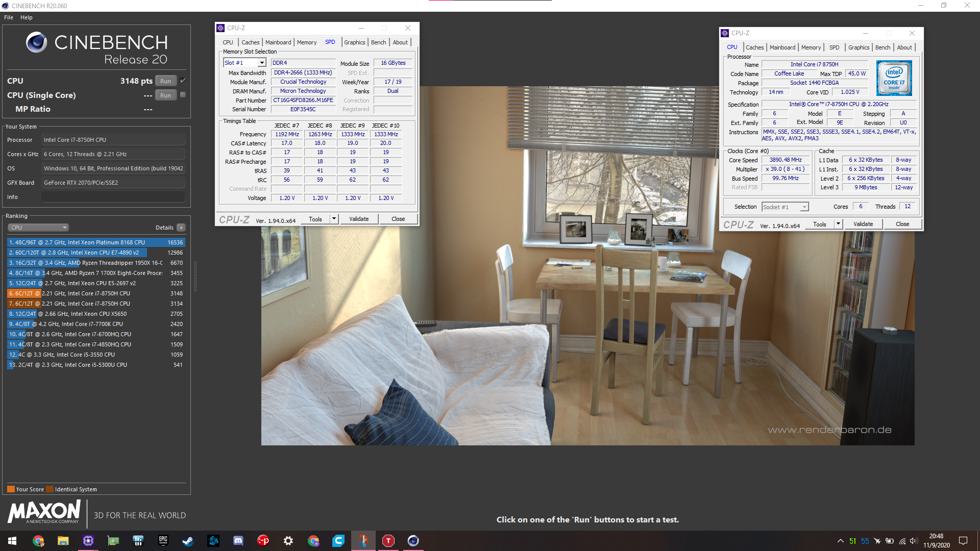The width and height of the screenshot is (980, 551).
Task: Click the Cinebench CPU Run button
Action: (x=165, y=81)
